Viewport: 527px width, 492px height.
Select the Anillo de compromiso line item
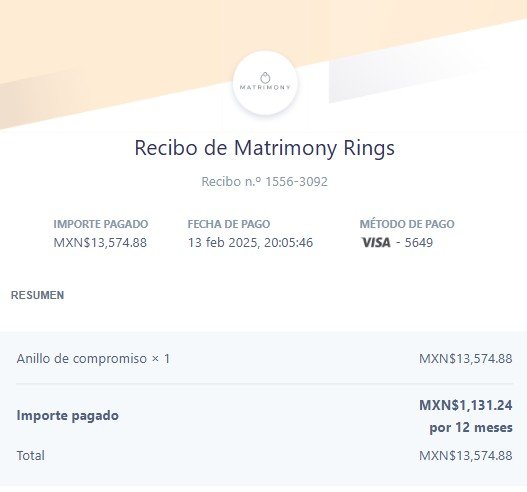[93, 359]
